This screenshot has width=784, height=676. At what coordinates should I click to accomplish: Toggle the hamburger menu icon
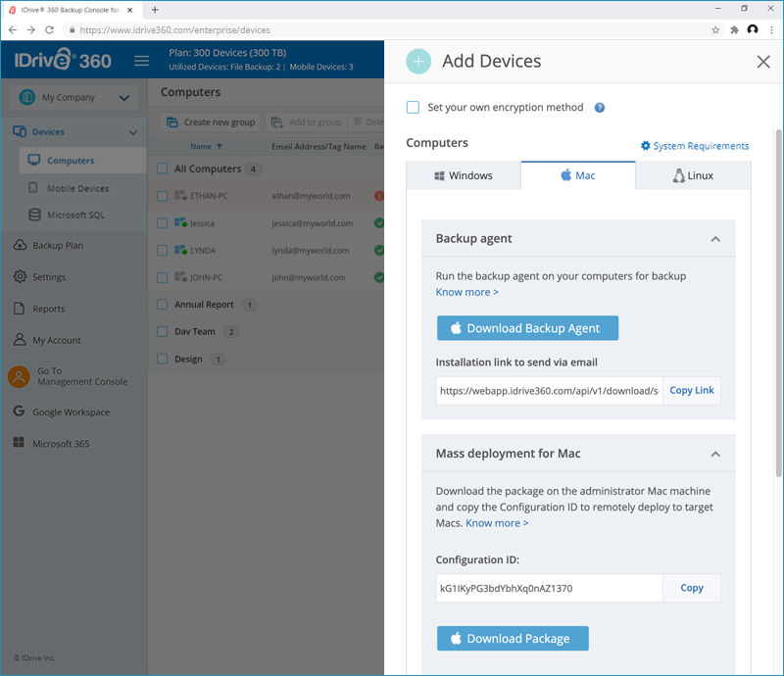pyautogui.click(x=141, y=61)
